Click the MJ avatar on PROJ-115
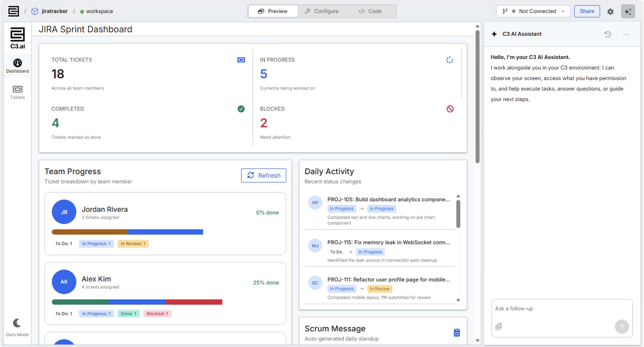 (315, 246)
